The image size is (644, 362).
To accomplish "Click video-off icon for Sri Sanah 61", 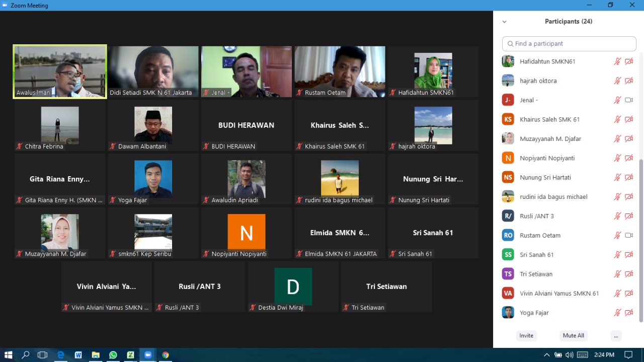I will (x=629, y=255).
